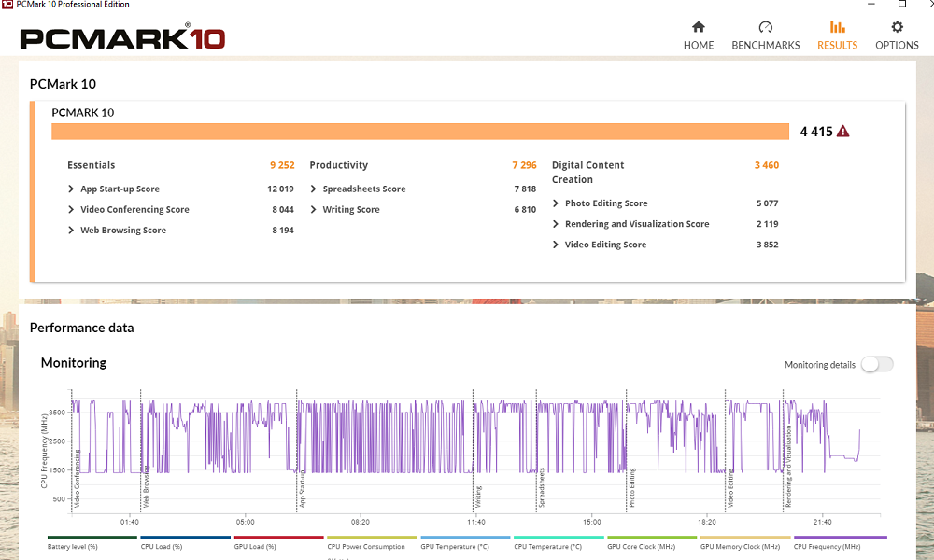Click the Photo Editing chart marker
The width and height of the screenshot is (934, 560).
[x=632, y=488]
